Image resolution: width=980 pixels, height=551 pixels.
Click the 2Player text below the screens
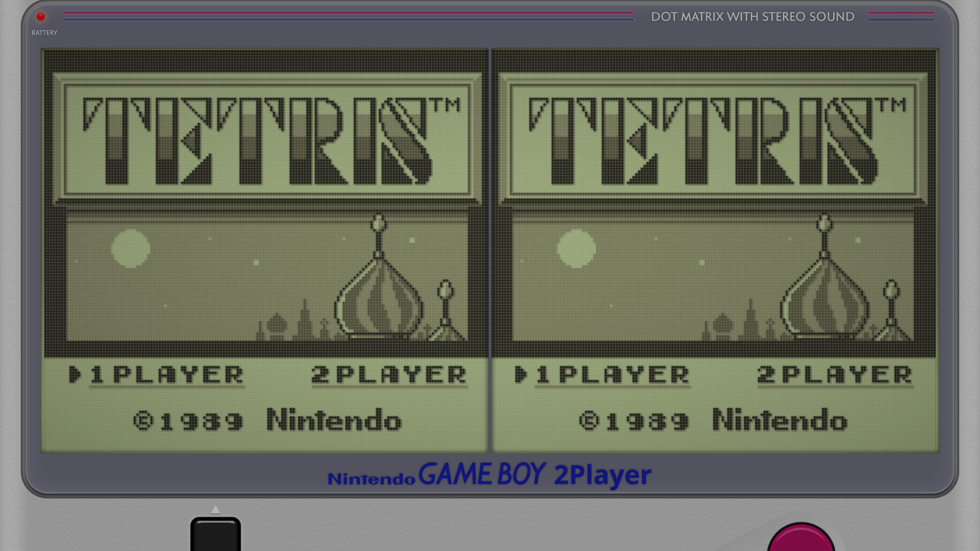(x=603, y=475)
